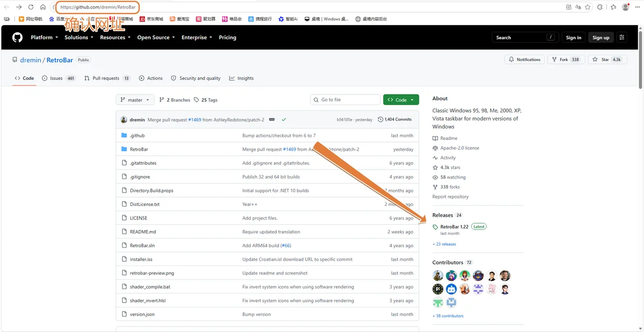
Task: Expand the Resources menu
Action: (115, 38)
